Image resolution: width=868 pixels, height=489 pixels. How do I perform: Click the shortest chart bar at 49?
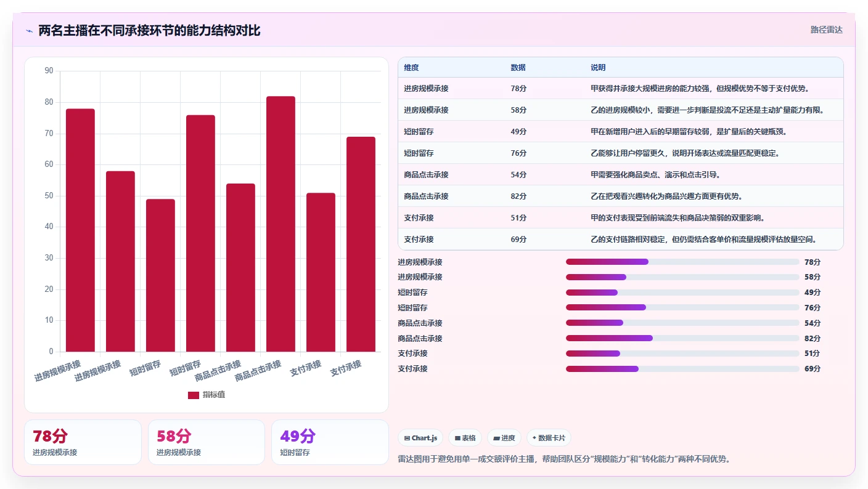pyautogui.click(x=160, y=275)
